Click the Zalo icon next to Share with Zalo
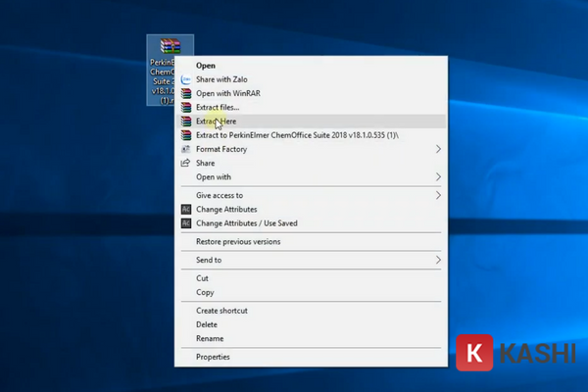Viewport: 588px width, 392px height. [x=185, y=79]
